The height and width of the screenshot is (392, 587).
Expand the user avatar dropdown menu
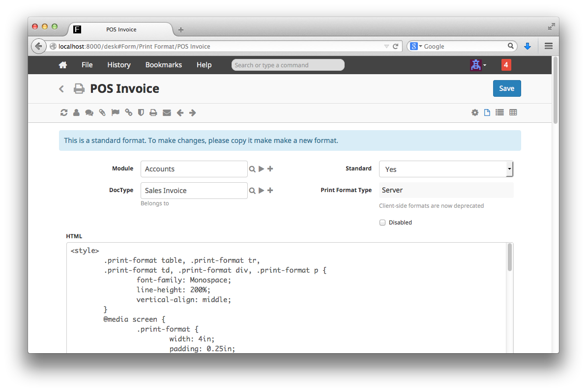[478, 65]
